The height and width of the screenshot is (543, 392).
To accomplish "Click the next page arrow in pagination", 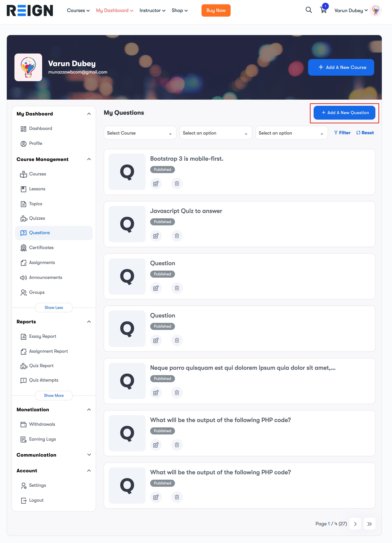I will [x=355, y=524].
